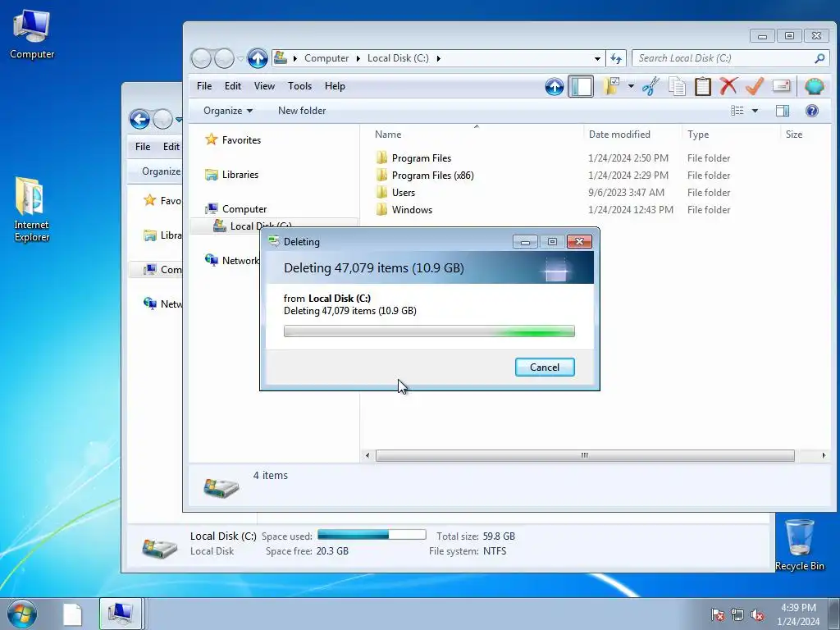The image size is (840, 630).
Task: Click the red X Delete icon
Action: coord(728,86)
